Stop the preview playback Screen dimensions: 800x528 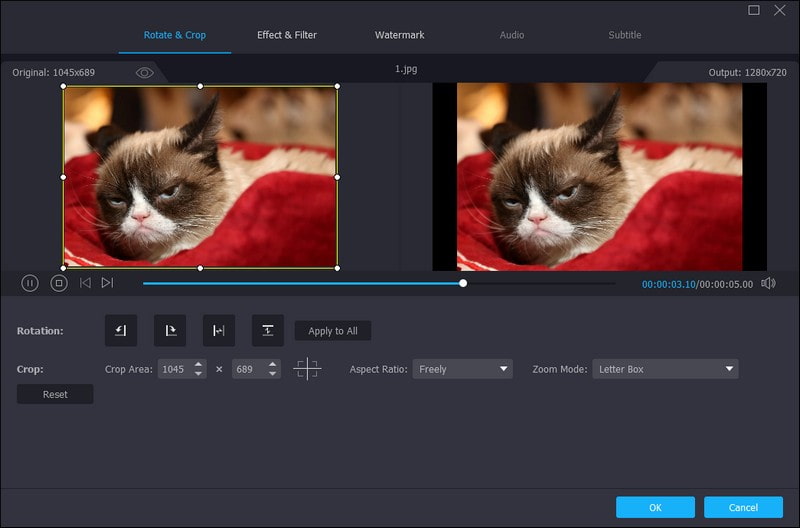(x=59, y=283)
